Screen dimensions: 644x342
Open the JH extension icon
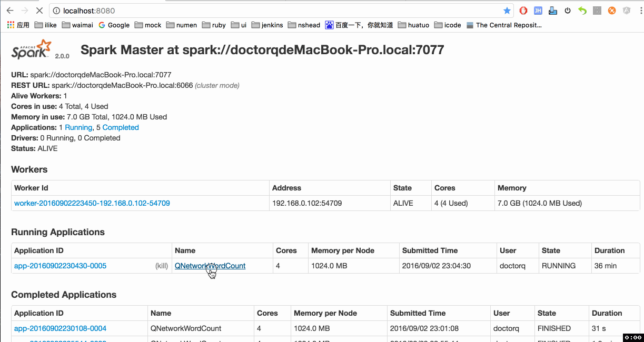click(538, 11)
